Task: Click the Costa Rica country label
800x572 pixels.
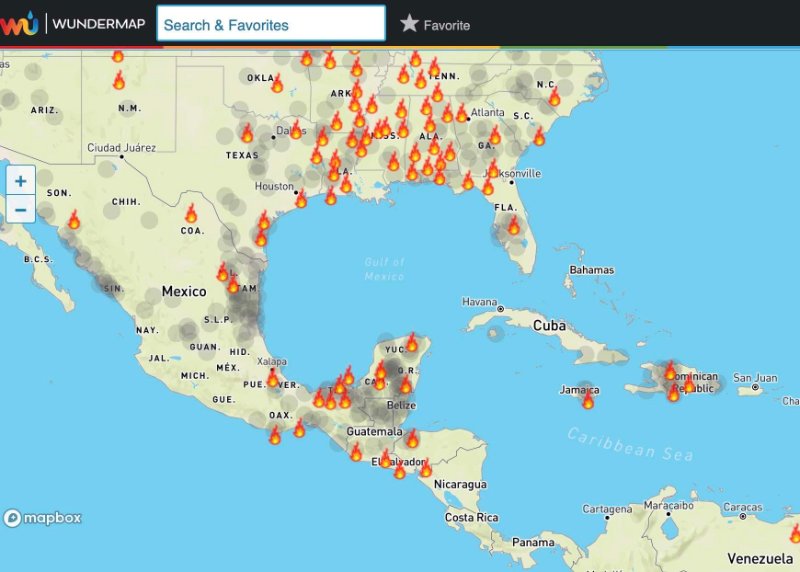Action: click(x=471, y=517)
